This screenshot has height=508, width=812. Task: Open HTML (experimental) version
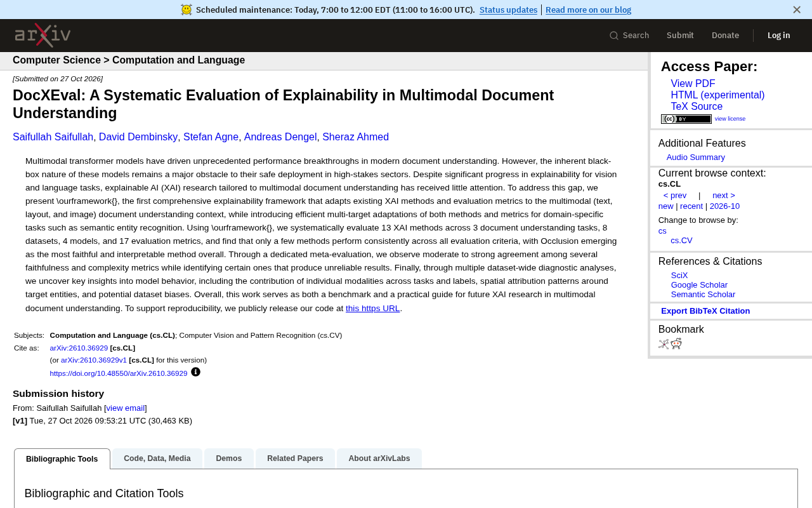(x=717, y=95)
